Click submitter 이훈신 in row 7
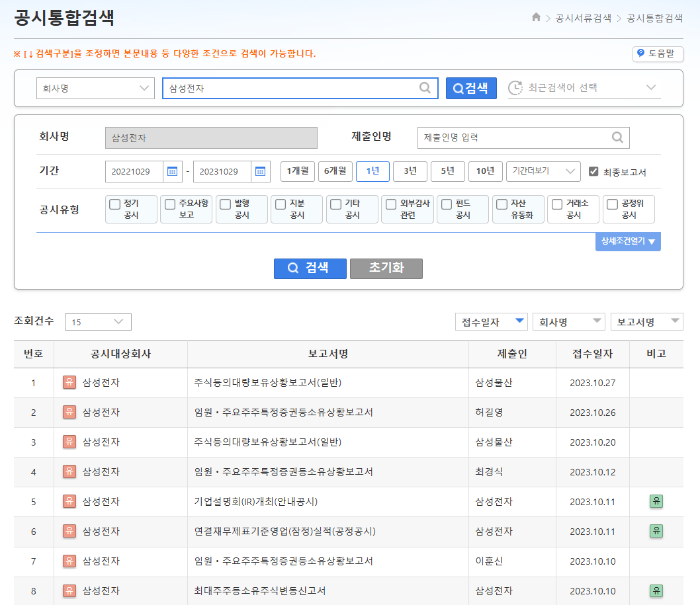Screen dimensions: 700x605 pyautogui.click(x=489, y=561)
